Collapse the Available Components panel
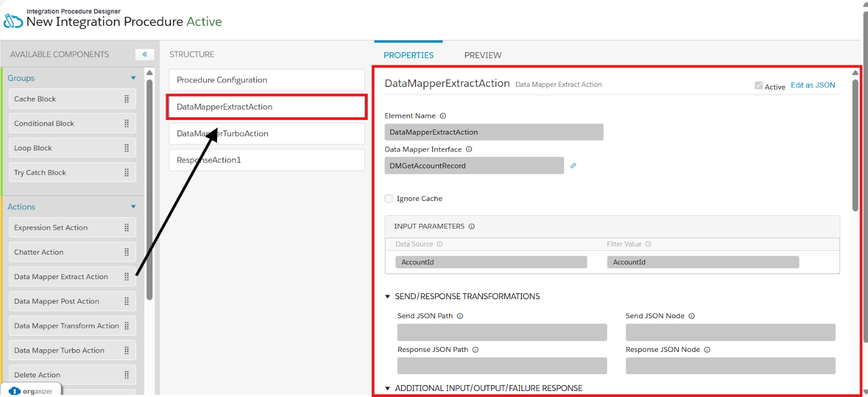The height and width of the screenshot is (397, 868). 144,54
